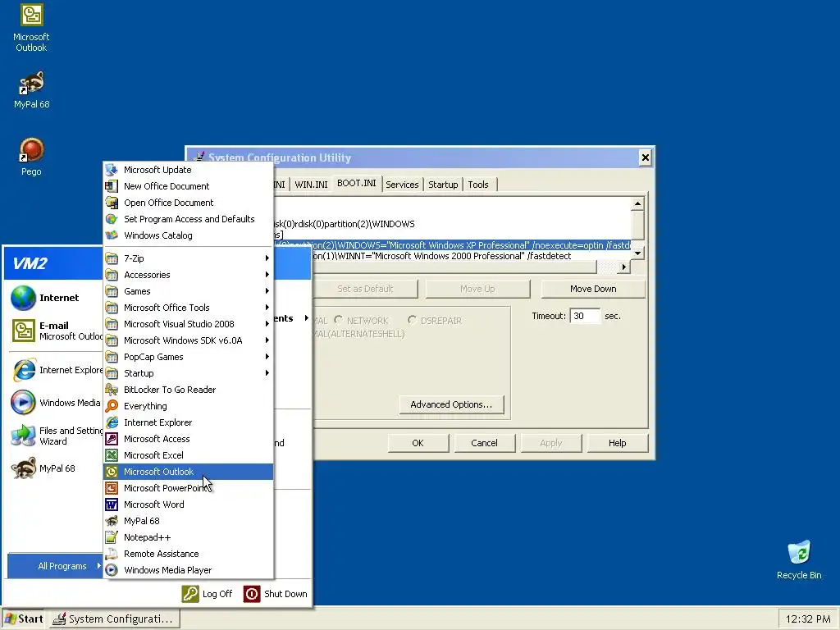Open Remote Assistance icon
The width and height of the screenshot is (840, 630).
click(112, 554)
